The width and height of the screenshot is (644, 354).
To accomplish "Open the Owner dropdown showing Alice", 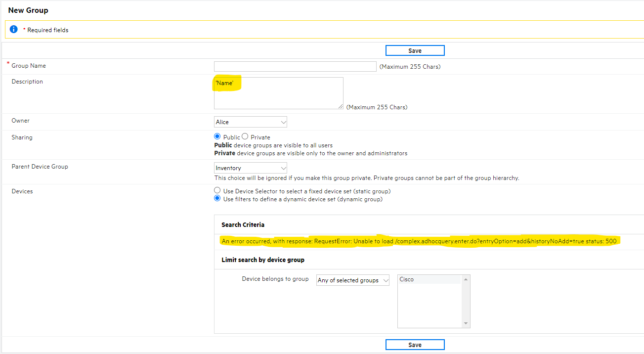I will tap(250, 122).
